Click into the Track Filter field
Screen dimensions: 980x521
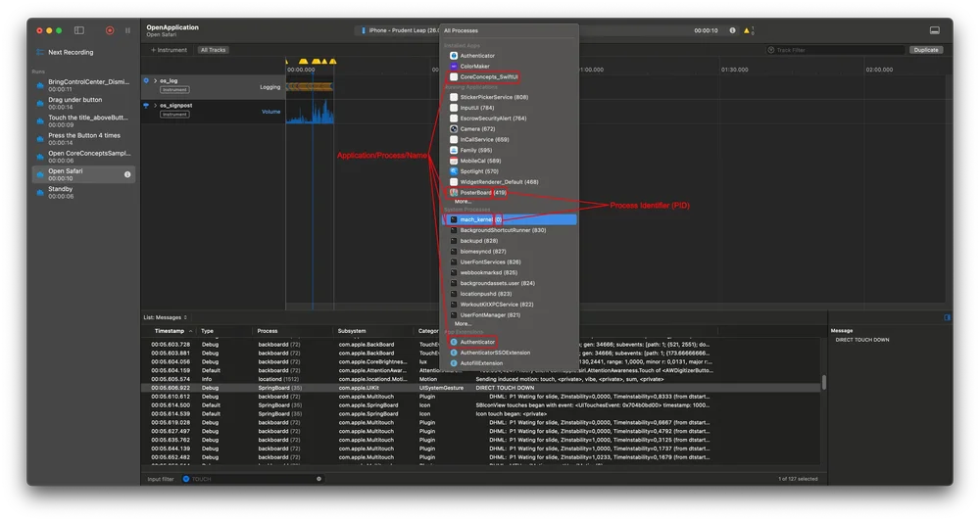click(836, 50)
